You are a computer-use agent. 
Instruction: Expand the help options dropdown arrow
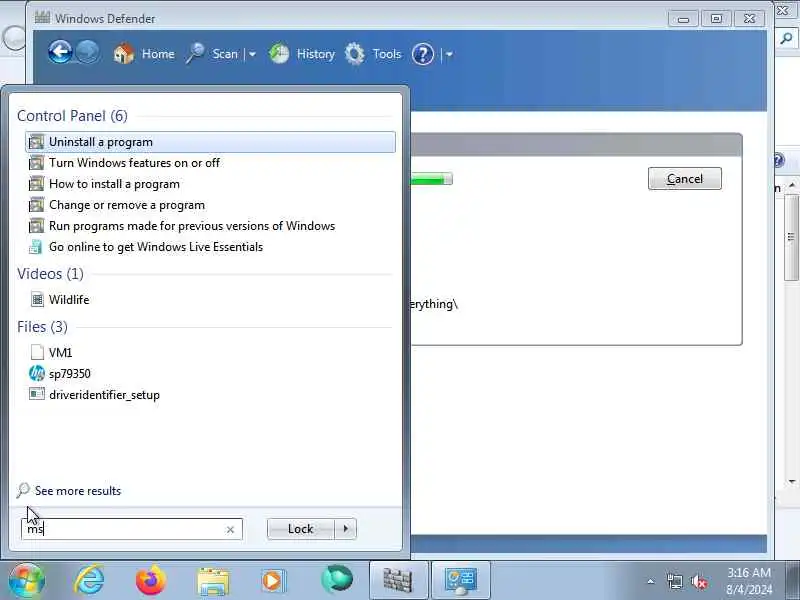click(449, 54)
